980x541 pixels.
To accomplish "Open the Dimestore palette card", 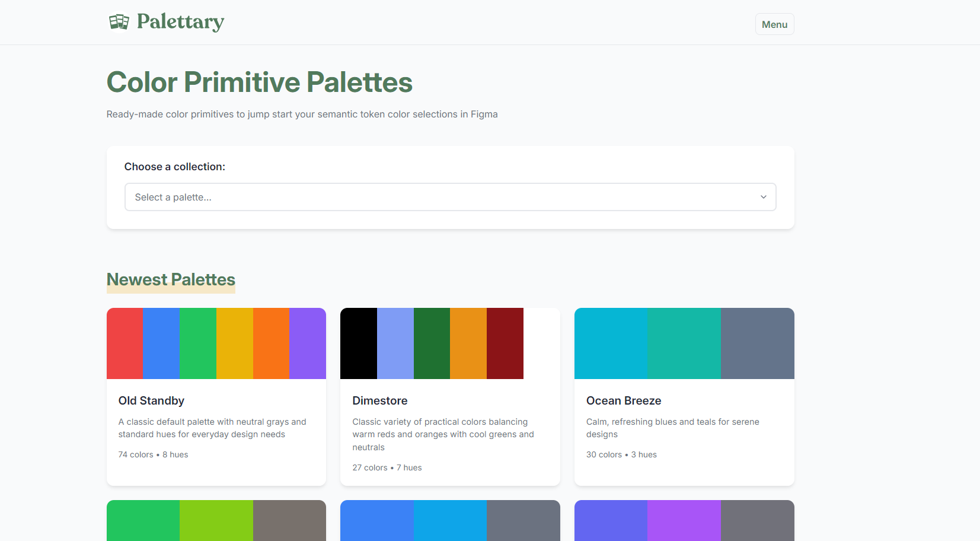I will click(x=450, y=396).
